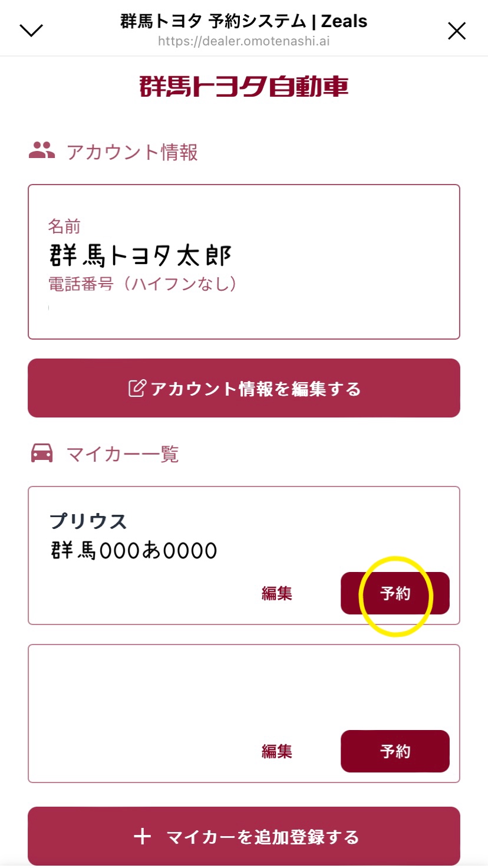Open 編集 for the プリウス
Screen dimensions: 488x868
click(276, 593)
